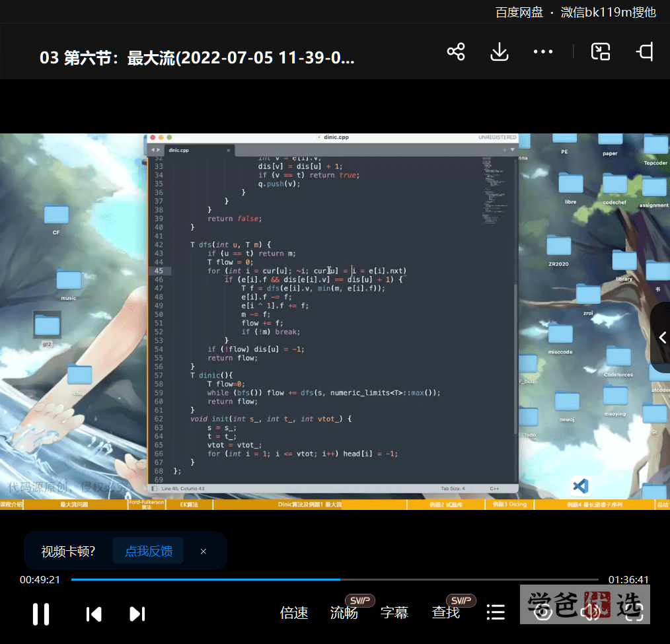Select the ZR2020 desktop folder
The width and height of the screenshot is (670, 644).
point(558,251)
